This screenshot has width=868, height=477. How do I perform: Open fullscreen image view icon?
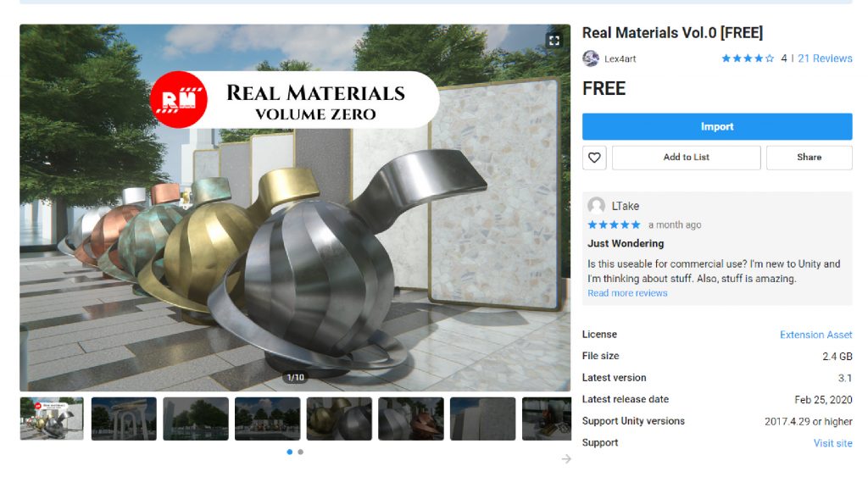point(554,41)
